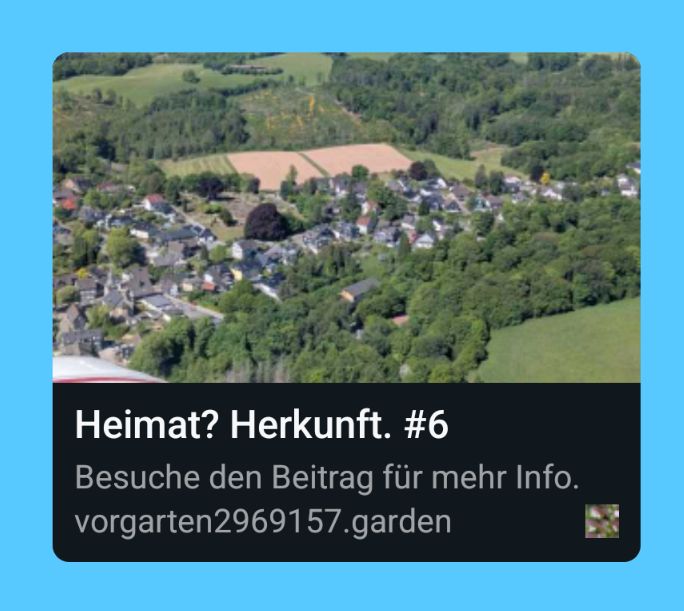684x611 pixels.
Task: Click the dark caption area of the link card
Action: (x=346, y=472)
